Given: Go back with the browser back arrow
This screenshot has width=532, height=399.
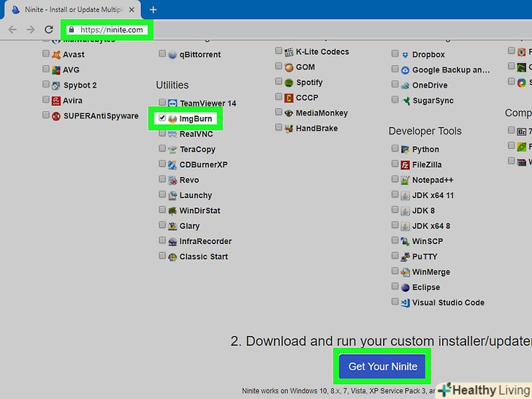Looking at the screenshot, I should coord(12,29).
